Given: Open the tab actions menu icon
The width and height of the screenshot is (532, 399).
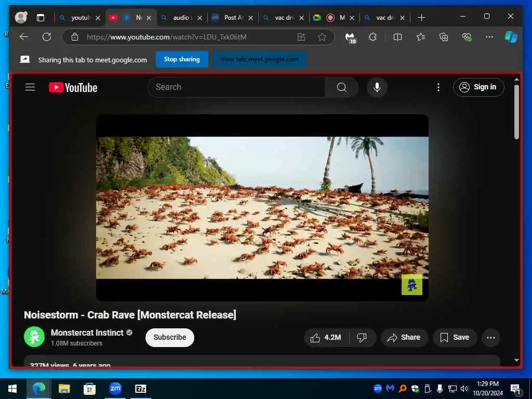Looking at the screenshot, I should 41,18.
